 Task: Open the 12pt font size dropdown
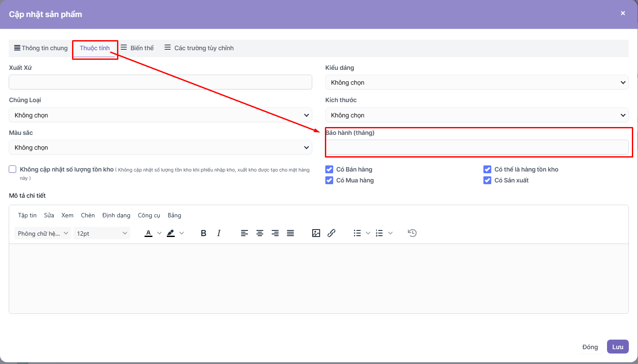(x=102, y=234)
